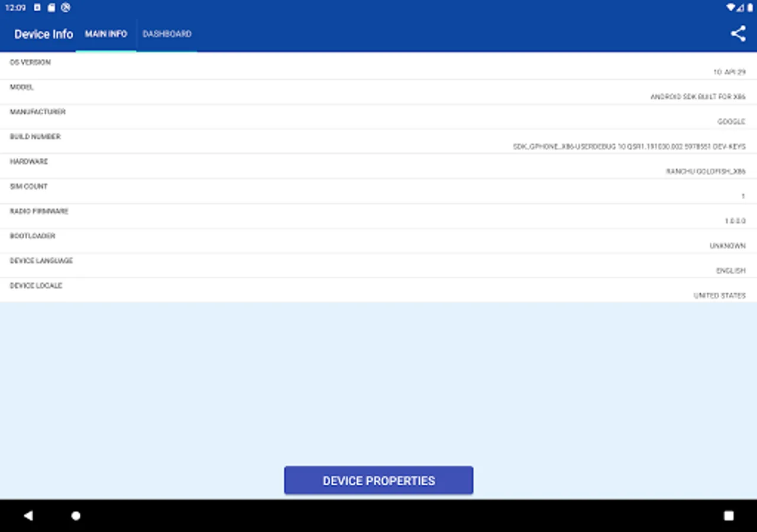757x532 pixels.
Task: Click the Device Info app title
Action: point(44,34)
